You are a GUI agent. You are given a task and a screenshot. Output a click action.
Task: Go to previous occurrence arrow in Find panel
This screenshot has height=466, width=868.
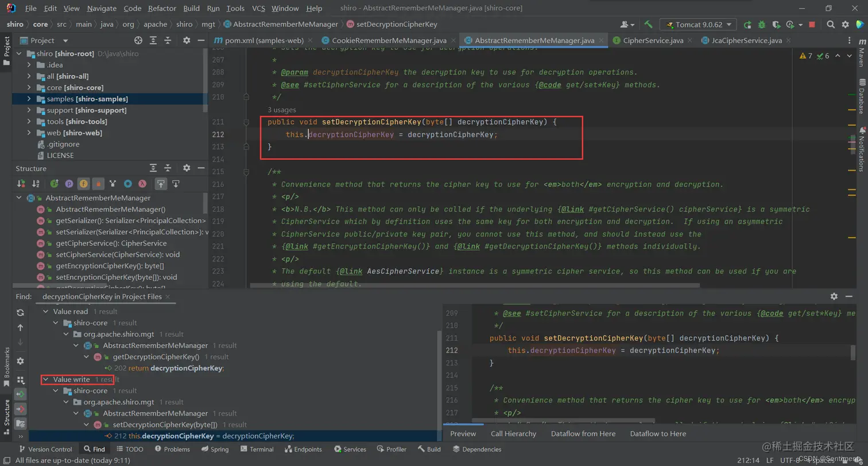pyautogui.click(x=21, y=328)
